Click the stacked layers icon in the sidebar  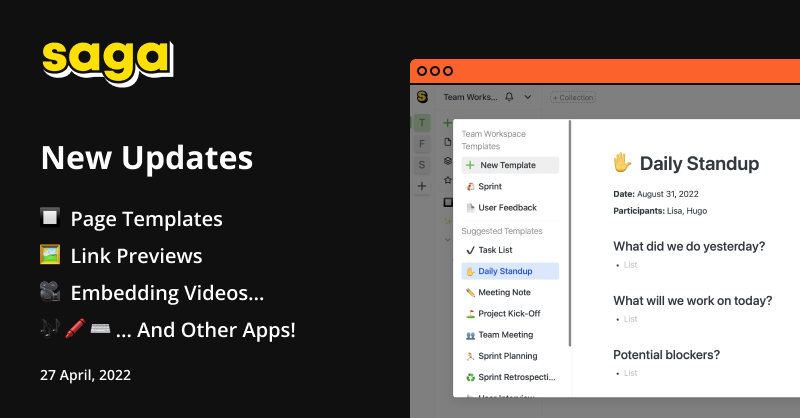pyautogui.click(x=447, y=161)
